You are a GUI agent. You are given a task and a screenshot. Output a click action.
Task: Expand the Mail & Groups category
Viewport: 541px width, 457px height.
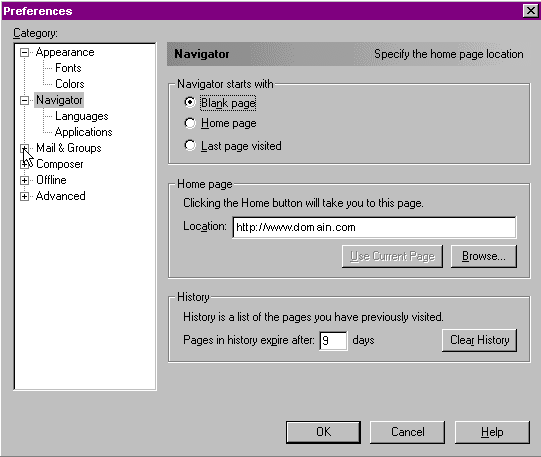(24, 148)
